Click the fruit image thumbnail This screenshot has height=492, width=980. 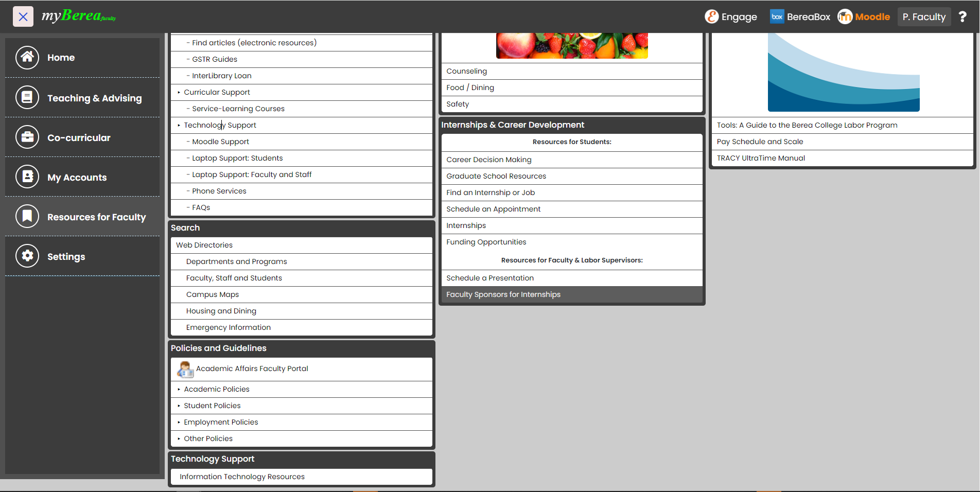pyautogui.click(x=571, y=46)
